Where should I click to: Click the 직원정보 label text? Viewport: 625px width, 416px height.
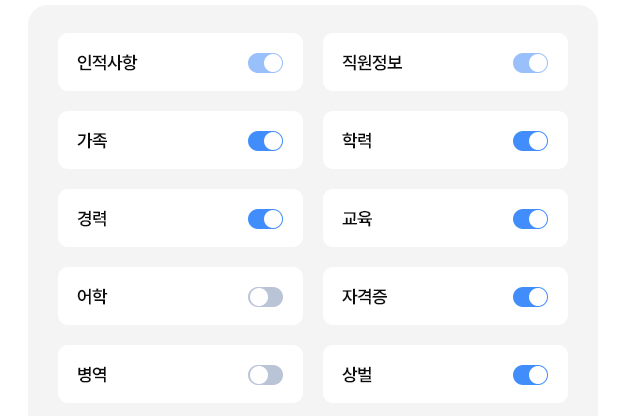click(372, 63)
